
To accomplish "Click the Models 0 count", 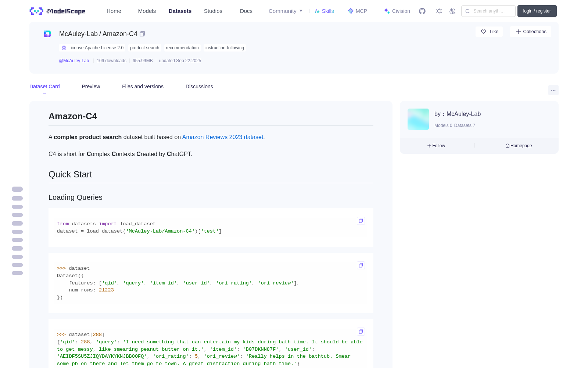I will 443,125.
